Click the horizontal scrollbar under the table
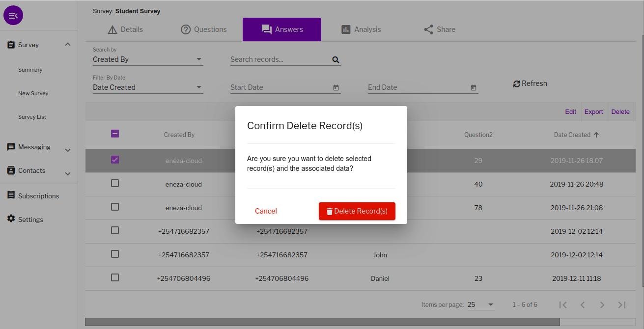Viewport: 644px width, 329px height. (x=322, y=322)
